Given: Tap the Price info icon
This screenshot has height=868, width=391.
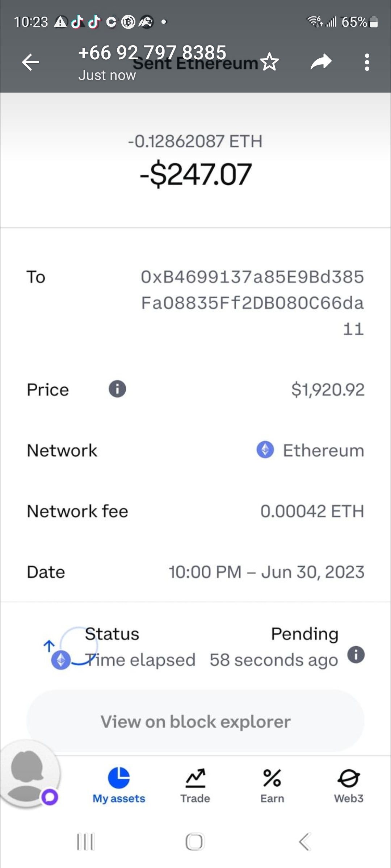Looking at the screenshot, I should pos(117,389).
